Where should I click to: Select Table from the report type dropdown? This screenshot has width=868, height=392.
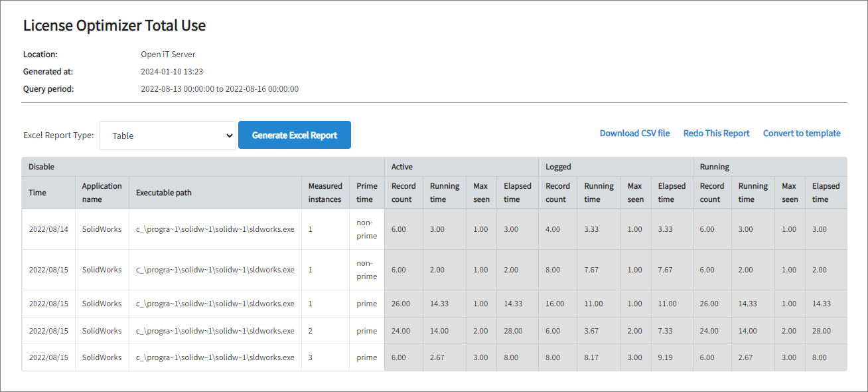click(x=167, y=135)
